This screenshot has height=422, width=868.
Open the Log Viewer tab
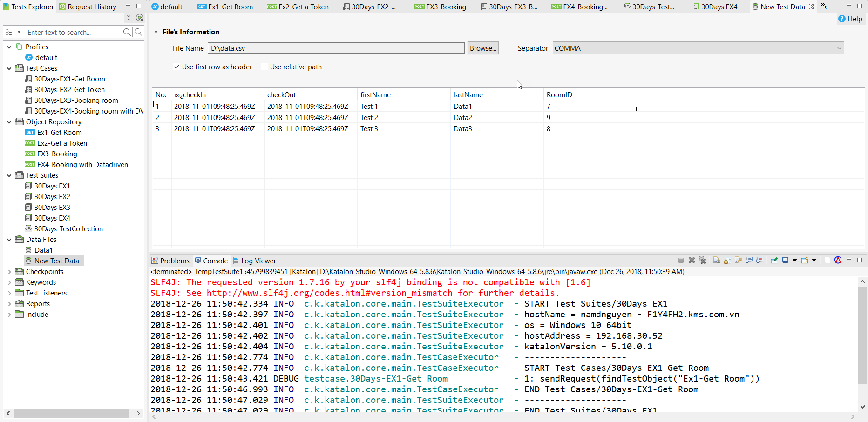255,261
